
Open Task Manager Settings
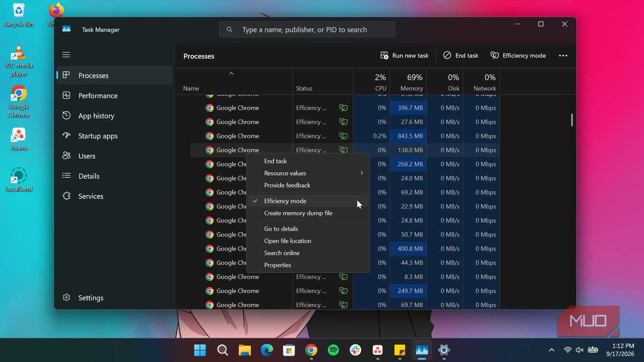click(114, 298)
